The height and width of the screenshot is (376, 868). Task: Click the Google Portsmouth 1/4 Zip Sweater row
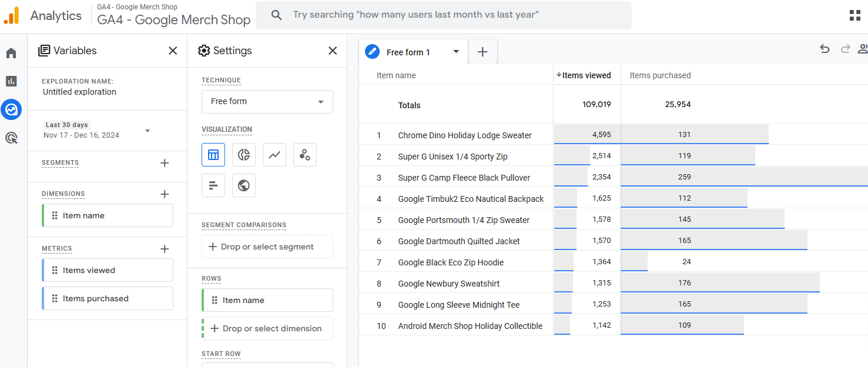click(x=614, y=219)
